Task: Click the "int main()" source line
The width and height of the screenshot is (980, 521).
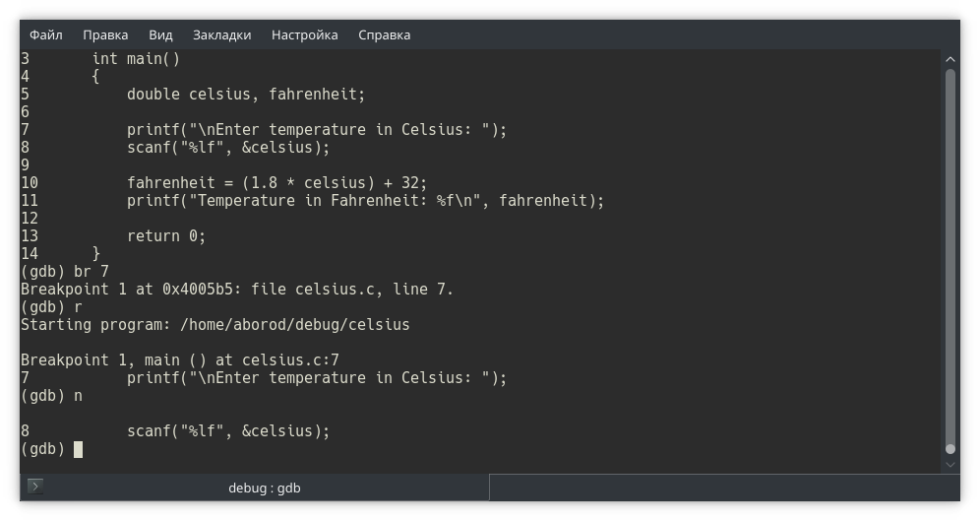Action: coord(136,59)
